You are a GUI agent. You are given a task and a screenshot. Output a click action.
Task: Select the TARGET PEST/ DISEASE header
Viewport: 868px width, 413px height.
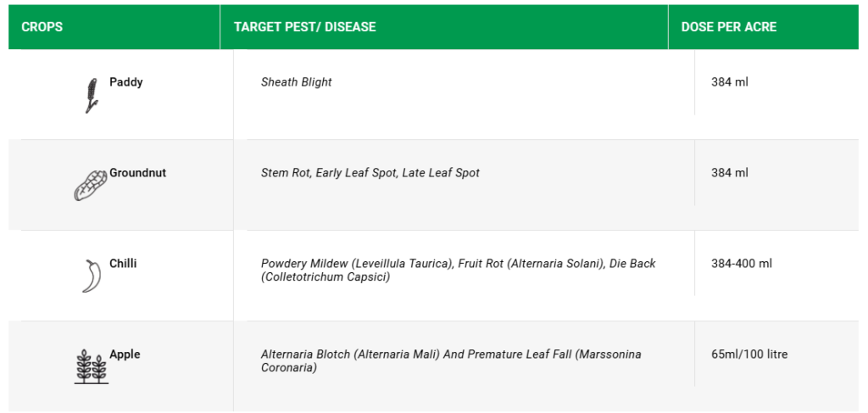(x=304, y=27)
